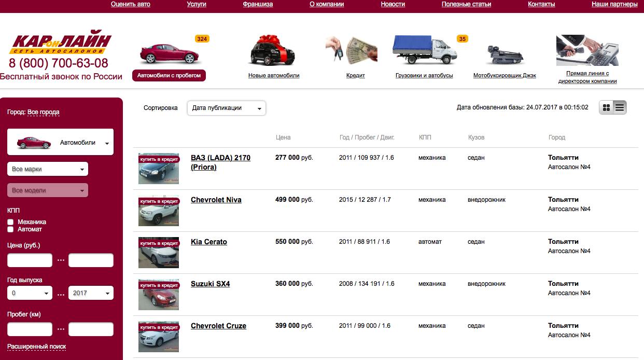The height and width of the screenshot is (360, 644).
Task: Open О компании in top menu
Action: click(327, 4)
